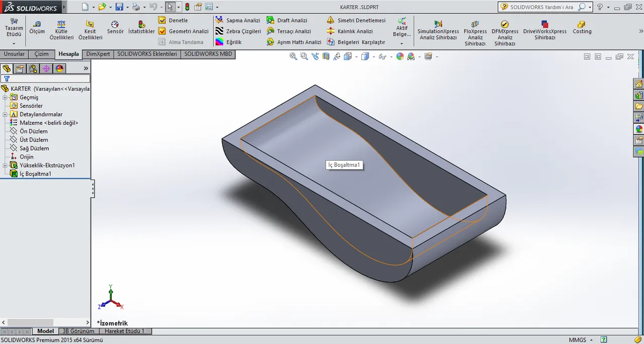The height and width of the screenshot is (344, 644).
Task: Run Draft Analizi
Action: click(x=286, y=20)
